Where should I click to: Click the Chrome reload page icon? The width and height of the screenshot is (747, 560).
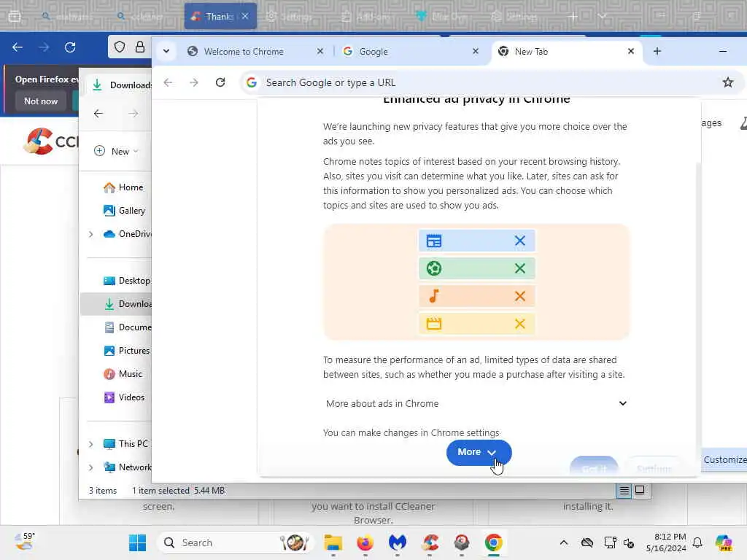click(x=220, y=82)
